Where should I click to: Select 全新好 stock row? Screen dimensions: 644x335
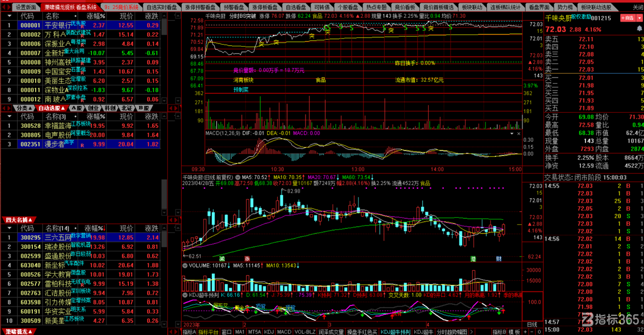80,53
